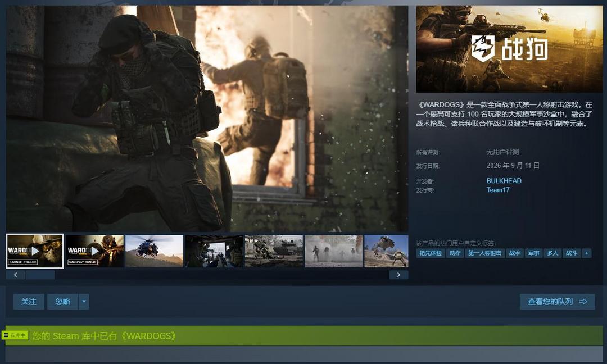Click the left arrow of thumbnail strip
Viewport: 607px width, 364px height.
pos(16,275)
